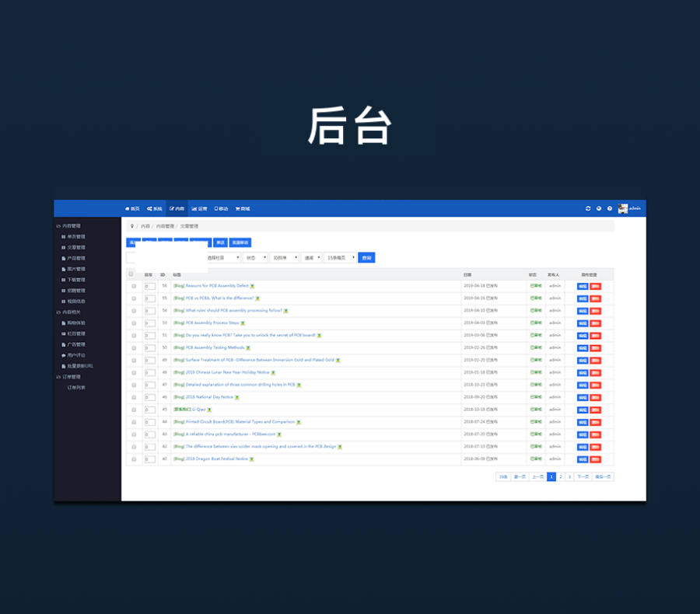Open 移动 in top navigation
The image size is (700, 614).
coord(221,209)
